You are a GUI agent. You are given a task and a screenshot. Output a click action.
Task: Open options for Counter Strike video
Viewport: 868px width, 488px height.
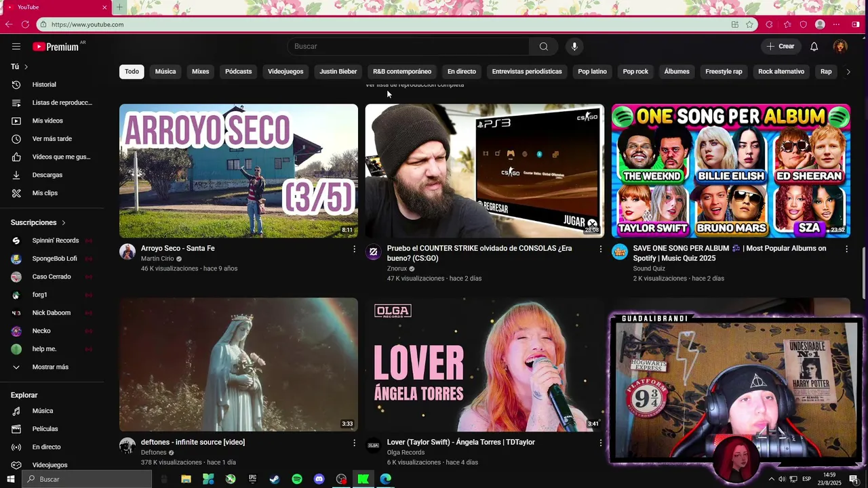pyautogui.click(x=600, y=249)
